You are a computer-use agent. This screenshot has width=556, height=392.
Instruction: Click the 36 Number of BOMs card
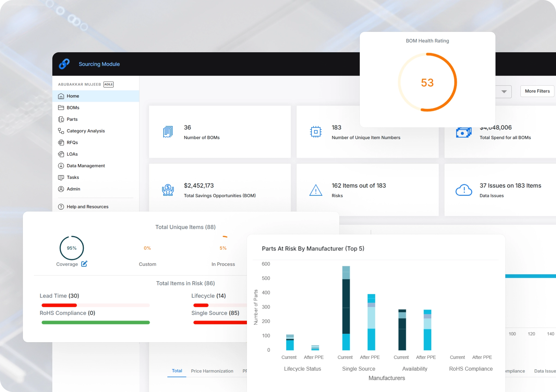tap(220, 132)
